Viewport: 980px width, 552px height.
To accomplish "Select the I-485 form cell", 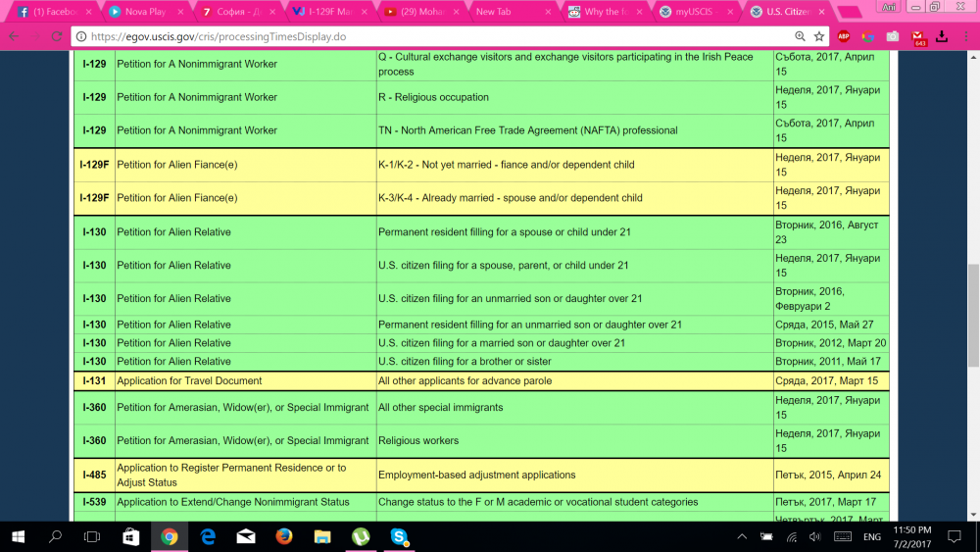I will coord(94,476).
